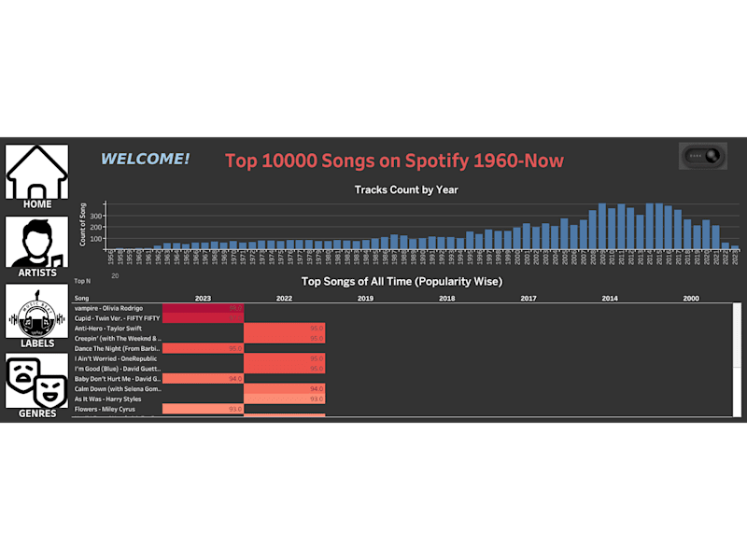Click the Song column header
The image size is (747, 560).
81,298
